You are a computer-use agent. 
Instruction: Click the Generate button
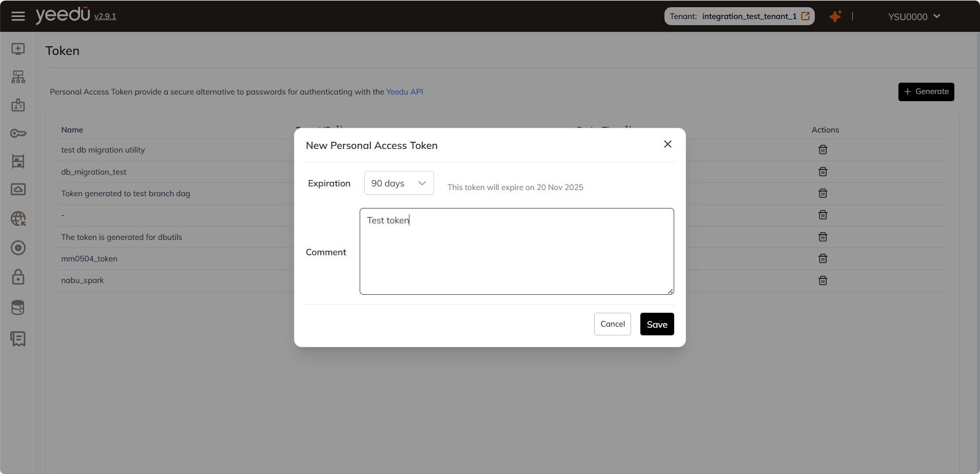coord(926,92)
